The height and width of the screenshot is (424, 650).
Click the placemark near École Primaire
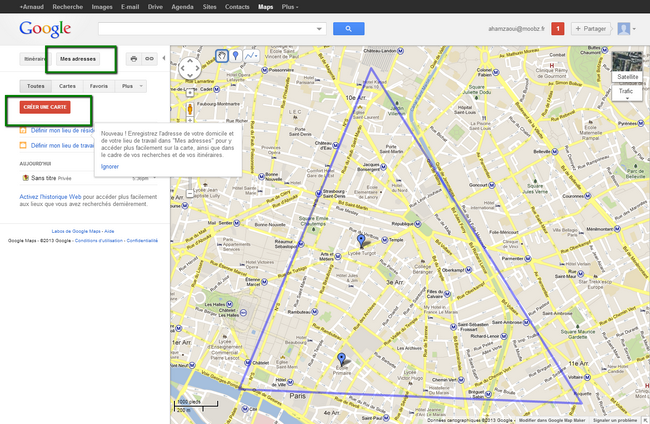[x=341, y=359]
